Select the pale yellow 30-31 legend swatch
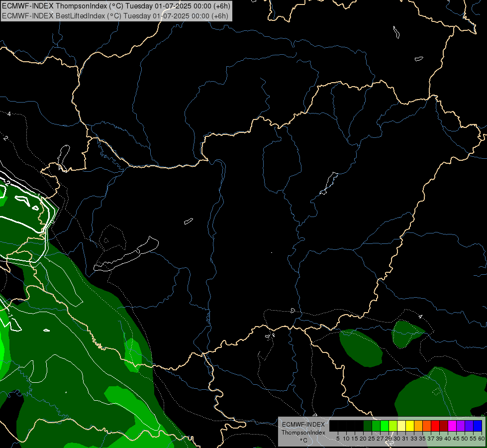The width and height of the screenshot is (487, 448). pos(401,426)
